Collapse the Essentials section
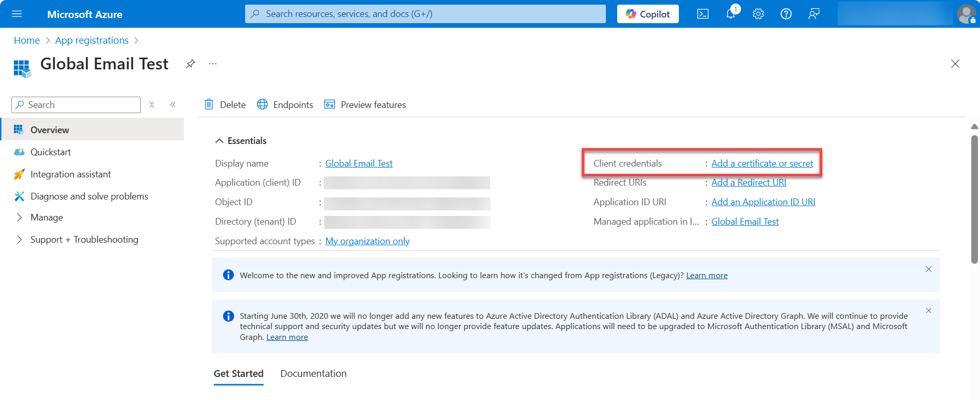This screenshot has width=980, height=400. (x=219, y=141)
